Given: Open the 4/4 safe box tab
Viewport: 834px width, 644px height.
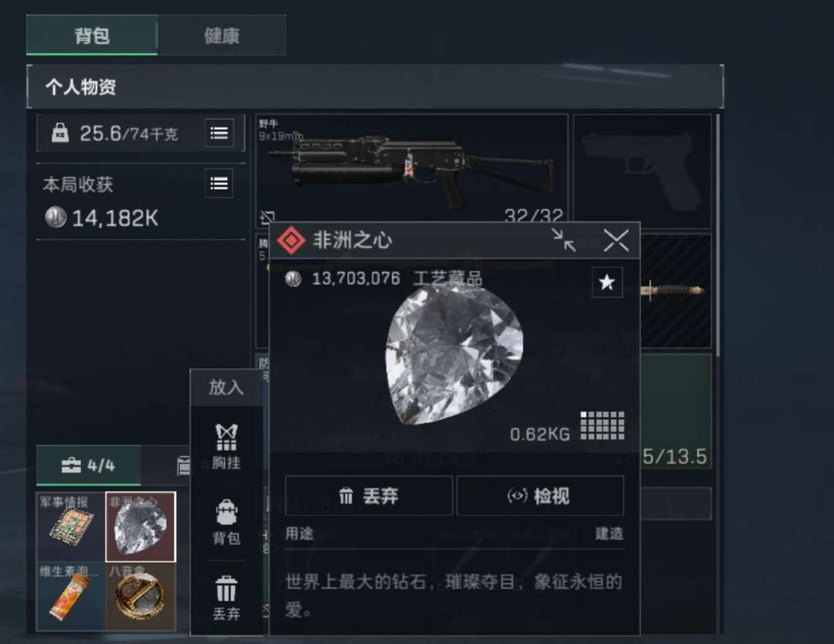Looking at the screenshot, I should point(88,466).
